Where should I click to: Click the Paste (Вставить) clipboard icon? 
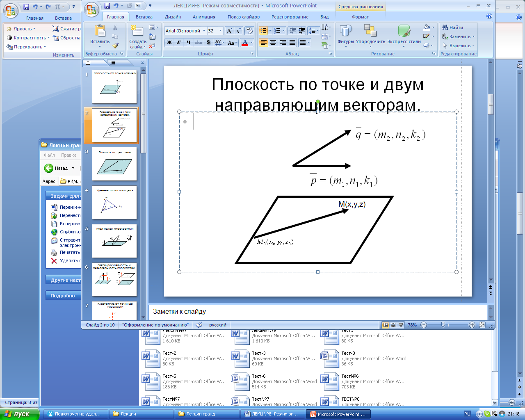pos(100,31)
